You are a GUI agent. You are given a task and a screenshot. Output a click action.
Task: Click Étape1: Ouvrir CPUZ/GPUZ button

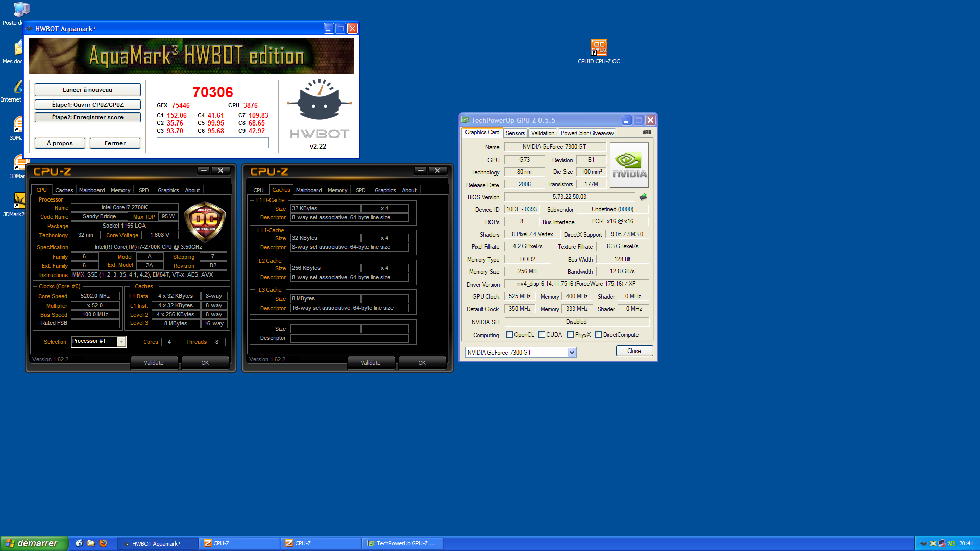[88, 105]
